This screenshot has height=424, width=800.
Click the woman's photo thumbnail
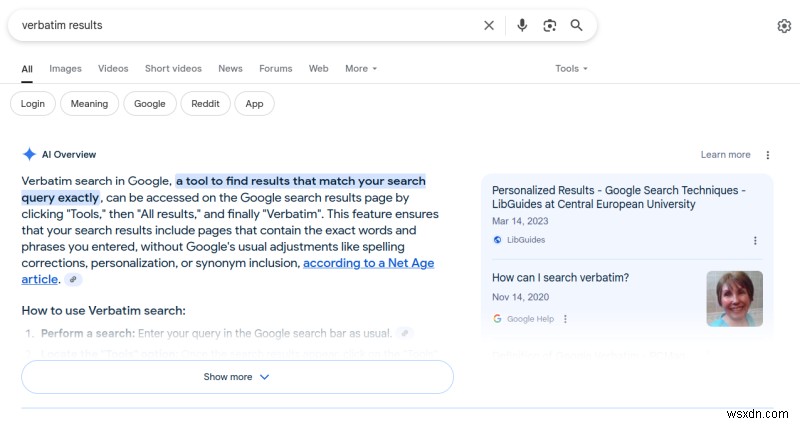[x=734, y=298]
